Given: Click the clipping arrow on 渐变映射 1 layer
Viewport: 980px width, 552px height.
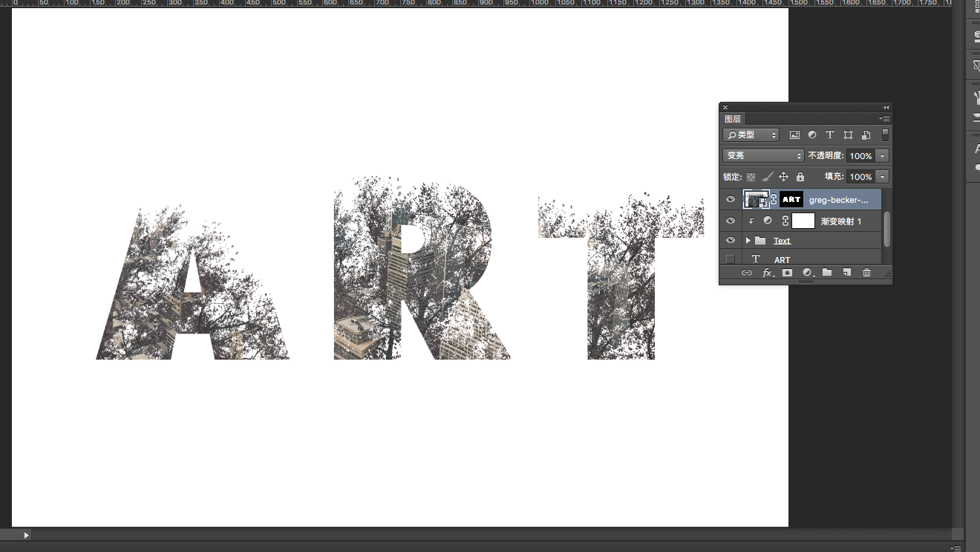Looking at the screenshot, I should pyautogui.click(x=751, y=221).
